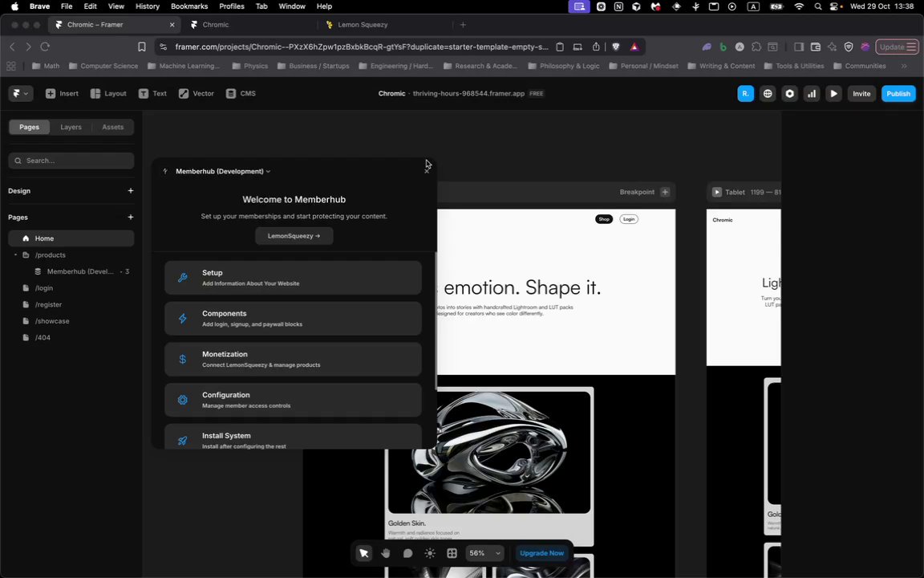Select the Vector tool
This screenshot has width=924, height=578.
pyautogui.click(x=197, y=93)
